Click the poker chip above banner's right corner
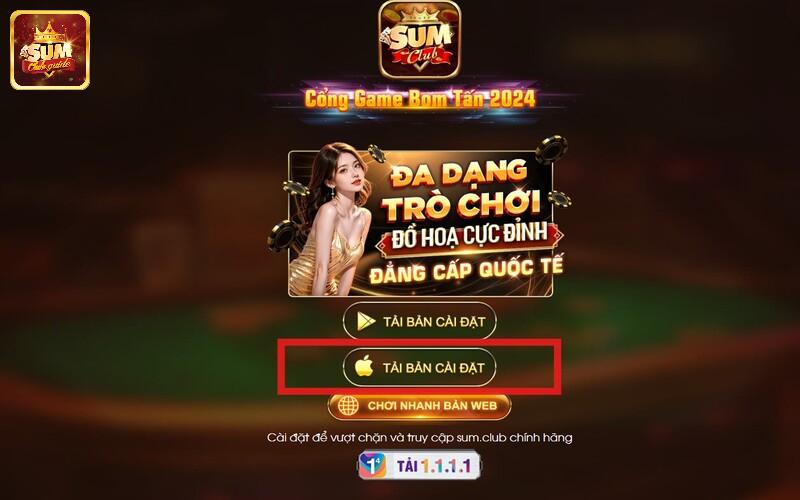Image resolution: width=800 pixels, height=500 pixels. pos(551,149)
